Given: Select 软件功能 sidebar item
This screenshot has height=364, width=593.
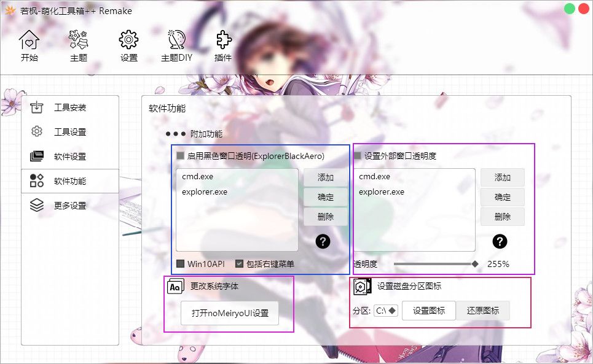Looking at the screenshot, I should (70, 181).
